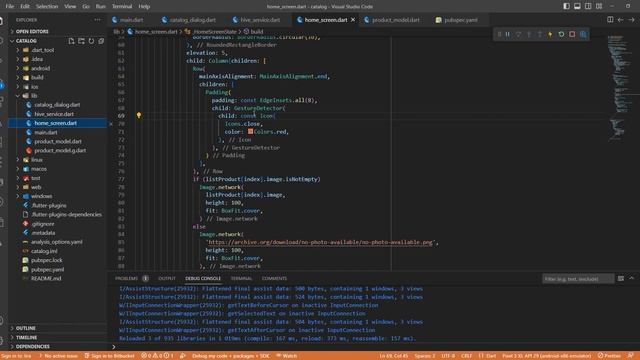Screen dimensions: 640x360
Task: Click the Colors.red color swatch
Action: coord(250,131)
